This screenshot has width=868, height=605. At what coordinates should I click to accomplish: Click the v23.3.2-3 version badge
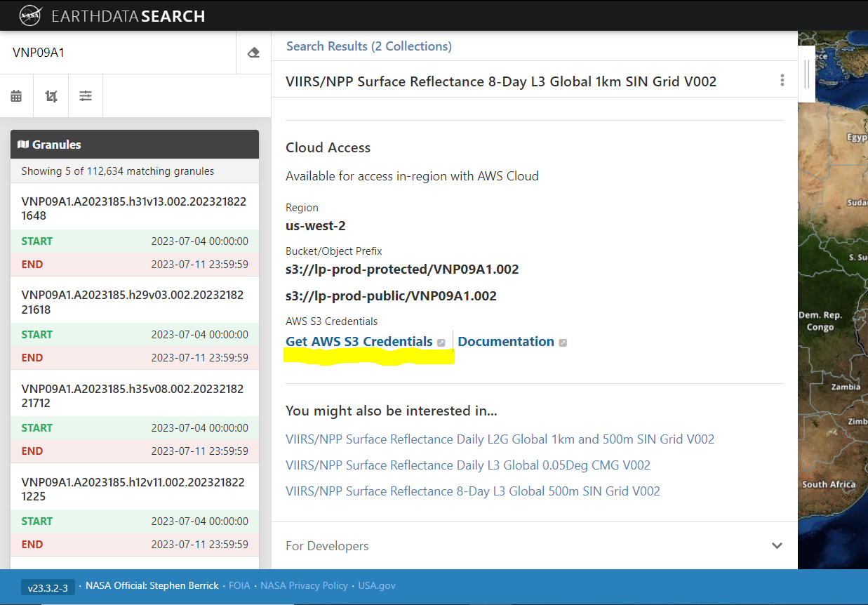[x=48, y=587]
